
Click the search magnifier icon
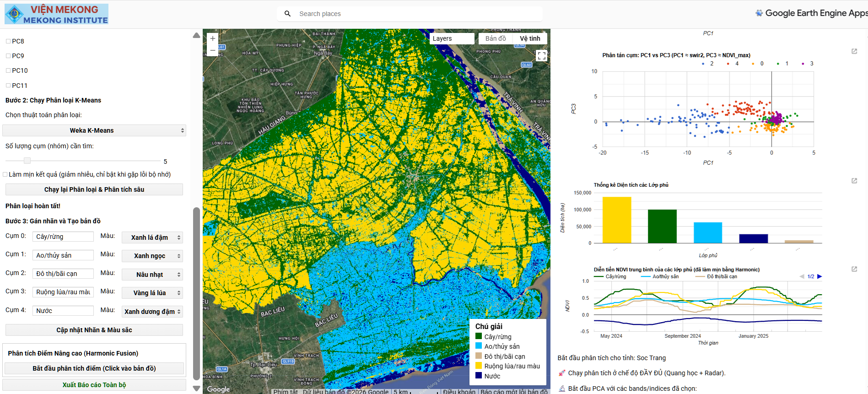click(x=287, y=14)
